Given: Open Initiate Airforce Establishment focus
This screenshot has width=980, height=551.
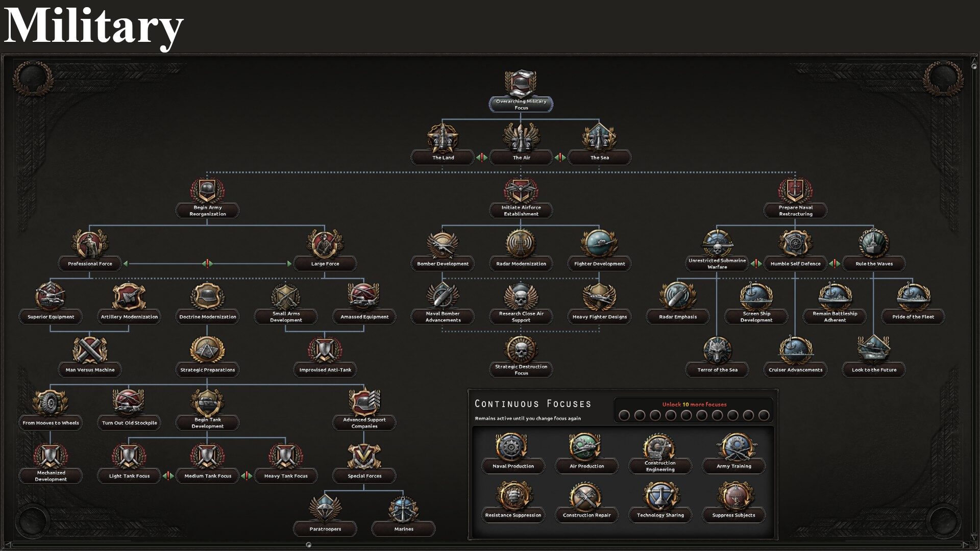Looking at the screenshot, I should click(x=521, y=199).
